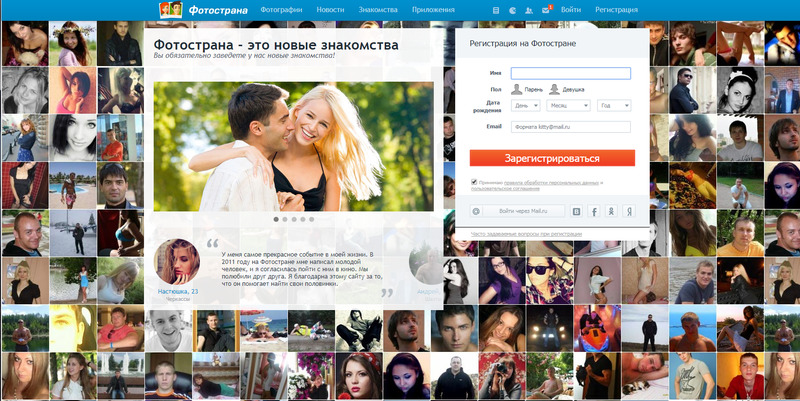Select the second slideshow dot
The image size is (800, 401).
coord(285,219)
